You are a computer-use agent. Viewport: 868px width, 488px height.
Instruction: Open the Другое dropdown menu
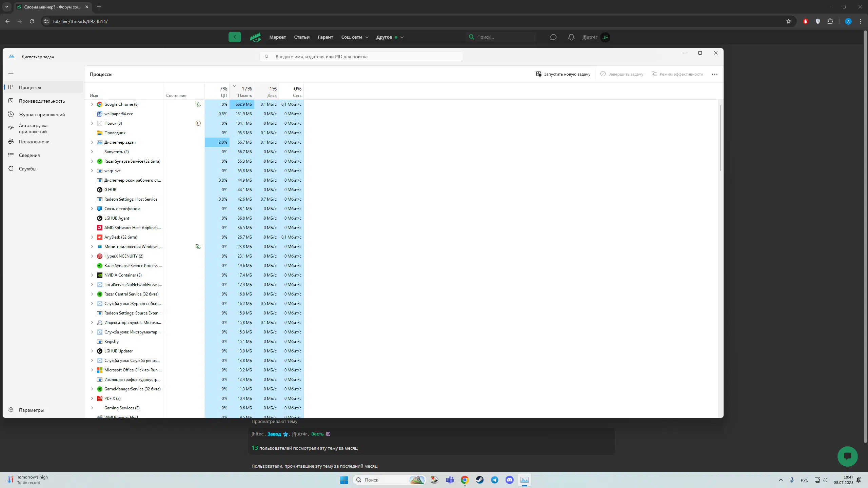tap(390, 37)
